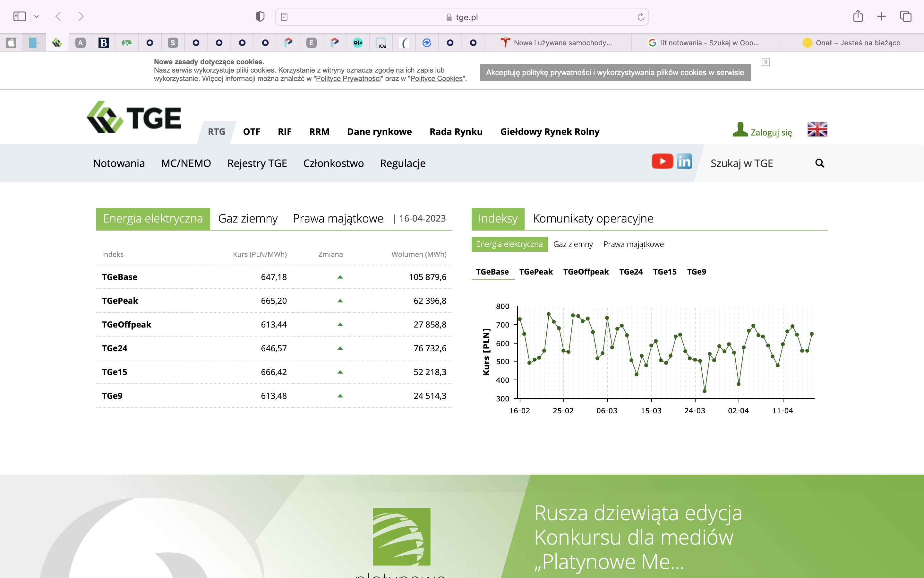
Task: Click the search magnifier icon
Action: (x=819, y=163)
